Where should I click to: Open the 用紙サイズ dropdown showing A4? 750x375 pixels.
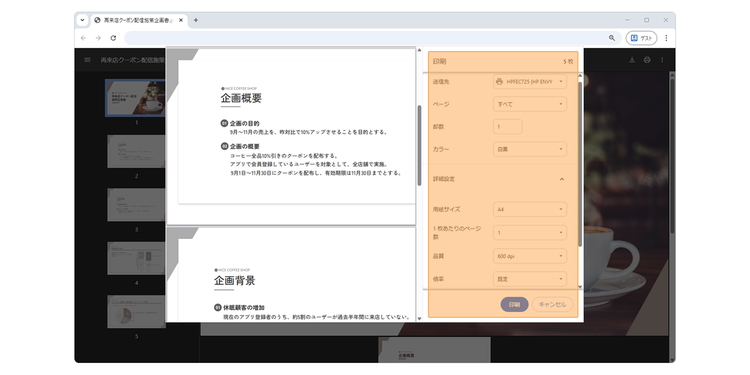(530, 209)
